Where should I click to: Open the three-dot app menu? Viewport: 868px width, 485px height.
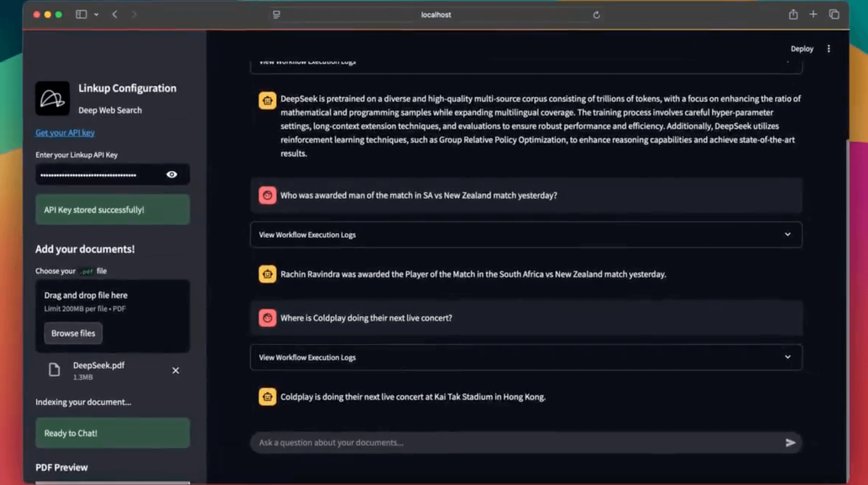coord(829,48)
